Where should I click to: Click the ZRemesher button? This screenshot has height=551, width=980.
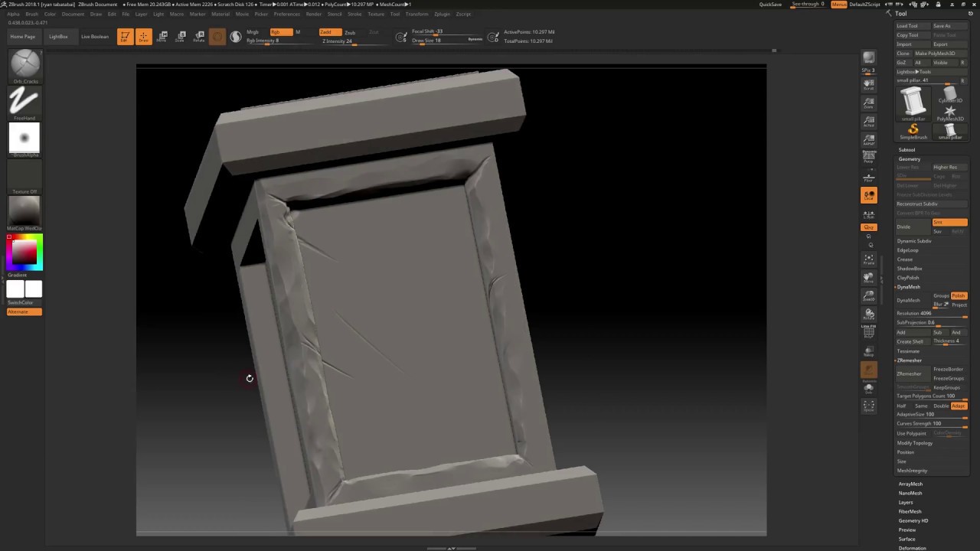pos(913,373)
